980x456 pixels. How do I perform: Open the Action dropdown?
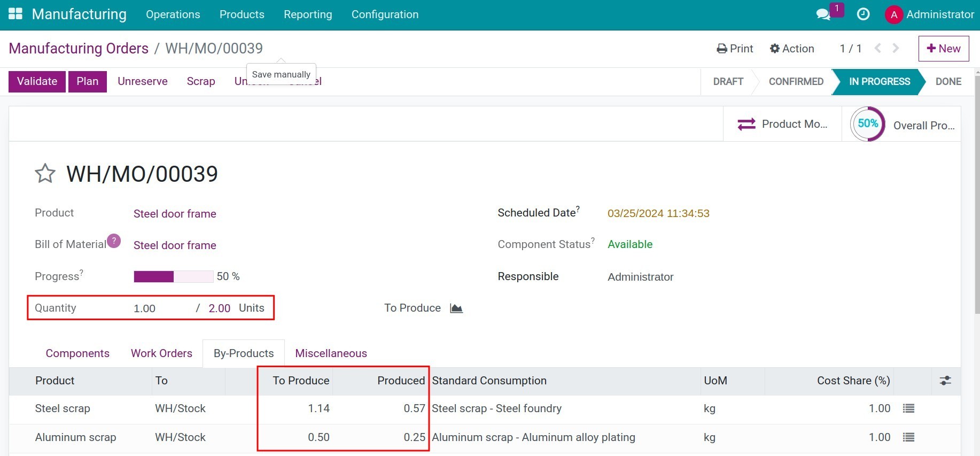pos(792,49)
